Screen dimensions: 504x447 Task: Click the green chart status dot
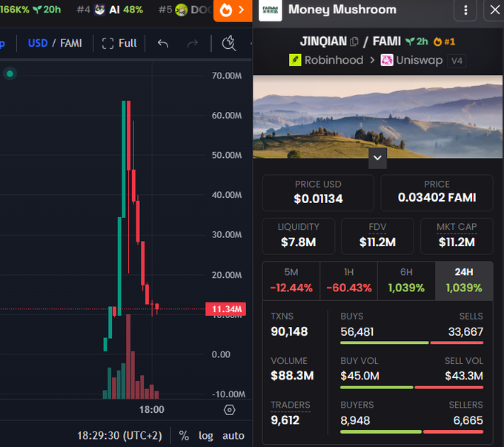click(x=10, y=74)
